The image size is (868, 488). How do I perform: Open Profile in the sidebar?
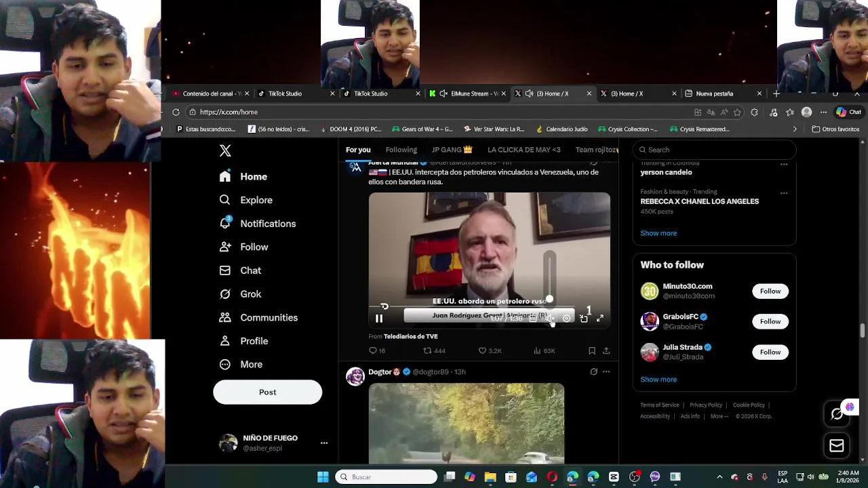point(243,341)
